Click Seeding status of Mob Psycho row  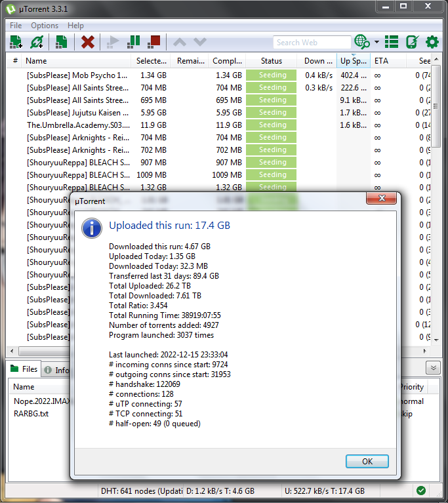coord(272,75)
